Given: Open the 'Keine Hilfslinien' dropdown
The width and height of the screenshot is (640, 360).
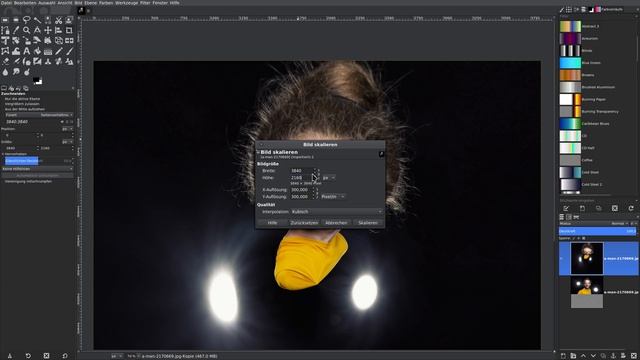Looking at the screenshot, I should click(37, 169).
